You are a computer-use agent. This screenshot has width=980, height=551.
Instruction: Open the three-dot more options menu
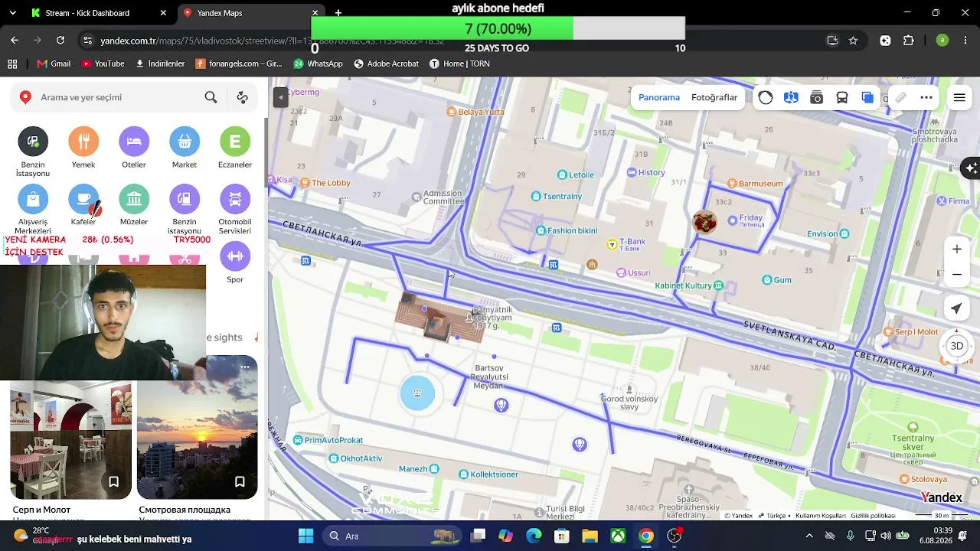[926, 97]
